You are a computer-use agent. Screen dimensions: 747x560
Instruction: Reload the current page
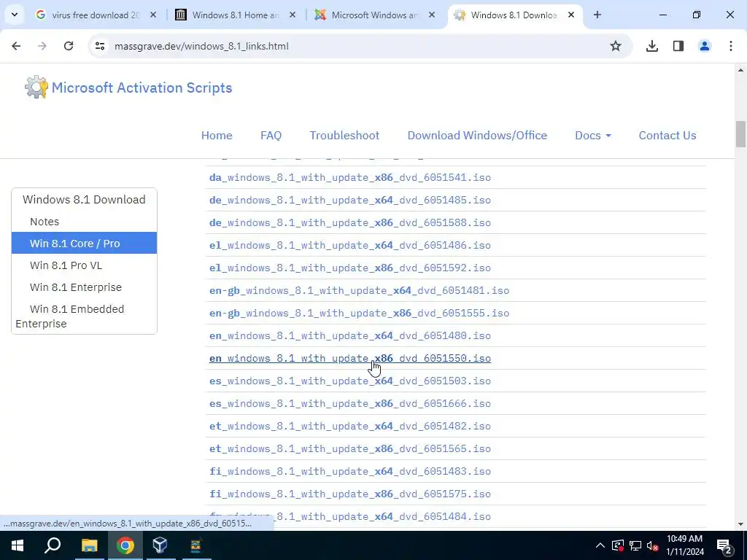coord(69,46)
